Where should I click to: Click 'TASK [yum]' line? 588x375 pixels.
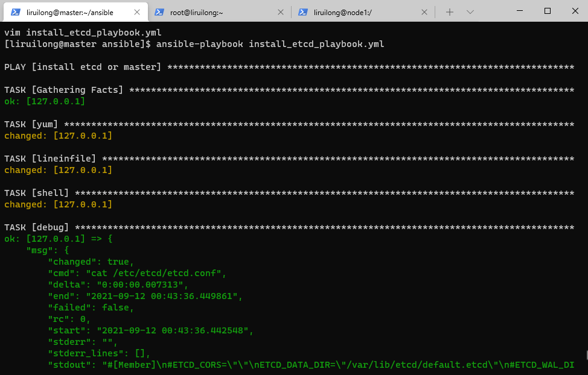point(289,124)
